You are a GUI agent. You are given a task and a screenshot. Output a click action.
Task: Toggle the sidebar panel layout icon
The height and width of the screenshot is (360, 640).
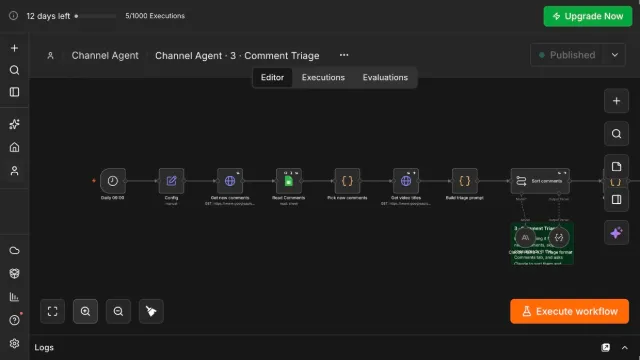[x=14, y=92]
